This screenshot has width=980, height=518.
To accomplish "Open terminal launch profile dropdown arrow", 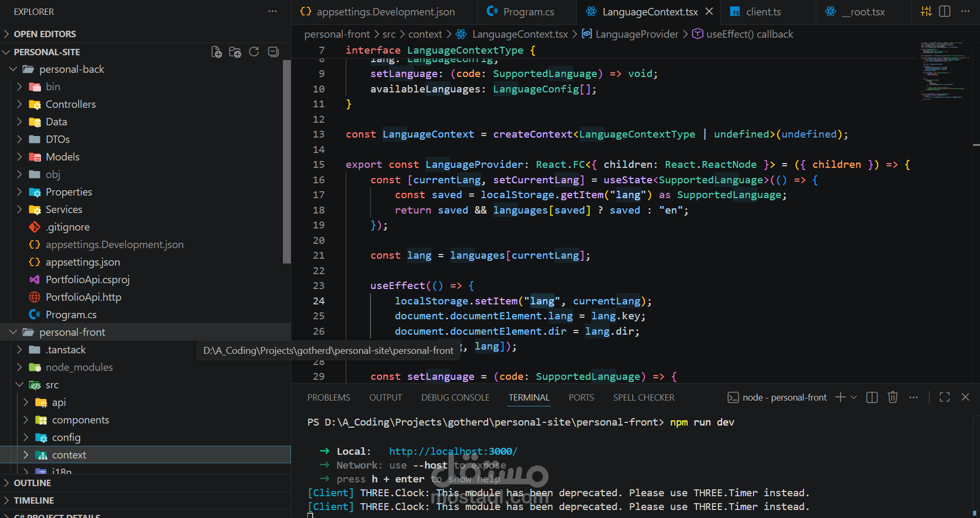I will click(x=854, y=397).
